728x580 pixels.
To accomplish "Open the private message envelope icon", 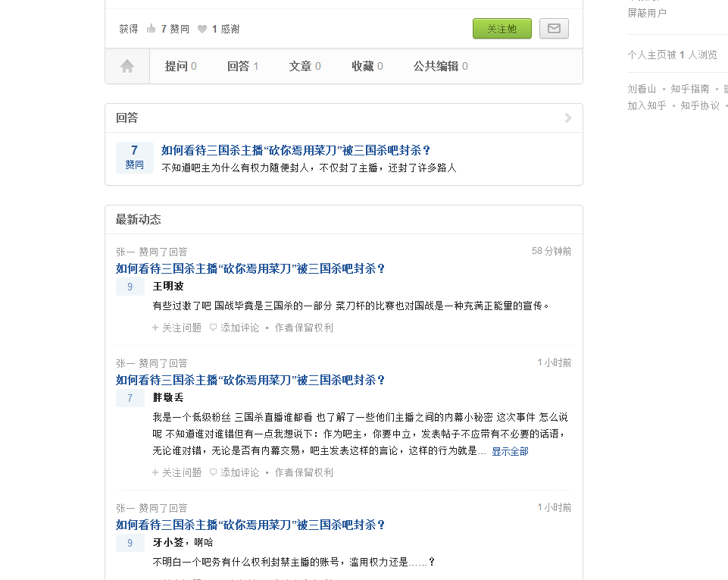I will pos(554,28).
